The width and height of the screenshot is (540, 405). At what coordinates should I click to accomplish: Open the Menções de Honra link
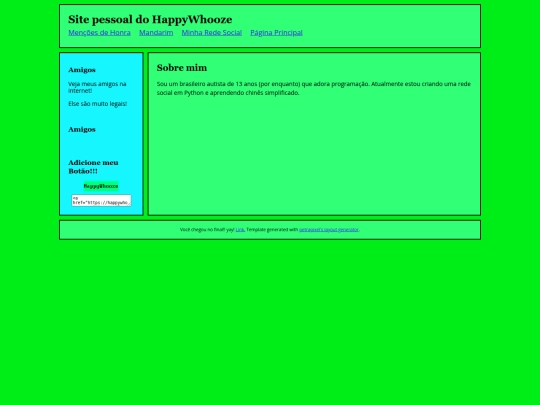tap(99, 32)
